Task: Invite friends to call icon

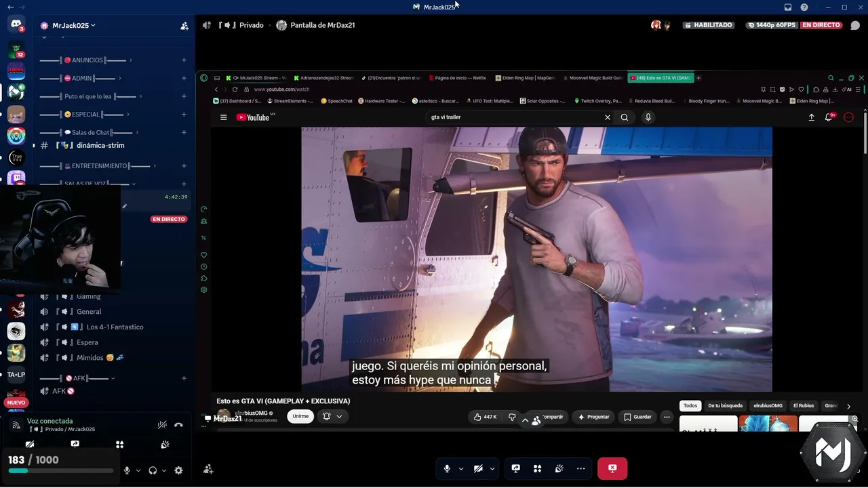Action: click(208, 469)
